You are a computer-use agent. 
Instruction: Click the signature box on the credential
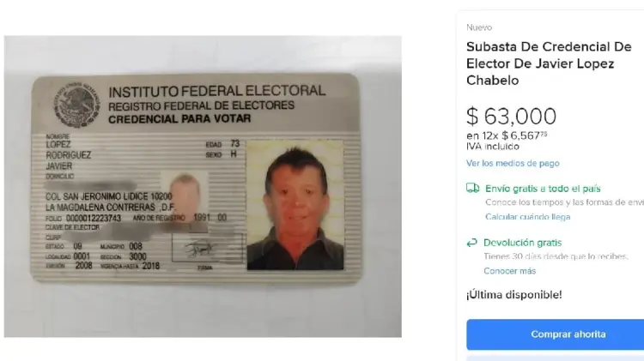point(208,248)
